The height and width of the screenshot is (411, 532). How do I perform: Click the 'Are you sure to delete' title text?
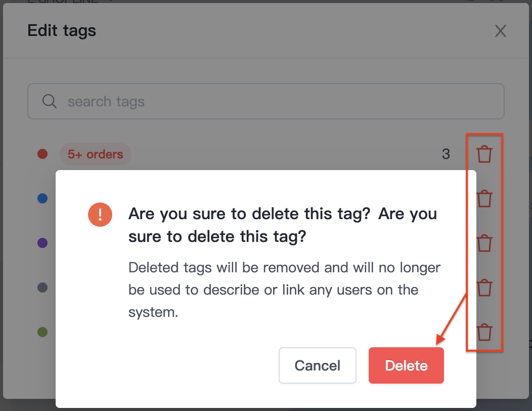(x=283, y=225)
